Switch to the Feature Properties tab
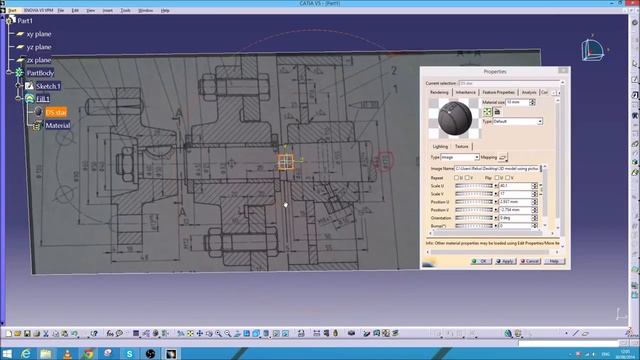Image resolution: width=640 pixels, height=360 pixels. tap(498, 92)
